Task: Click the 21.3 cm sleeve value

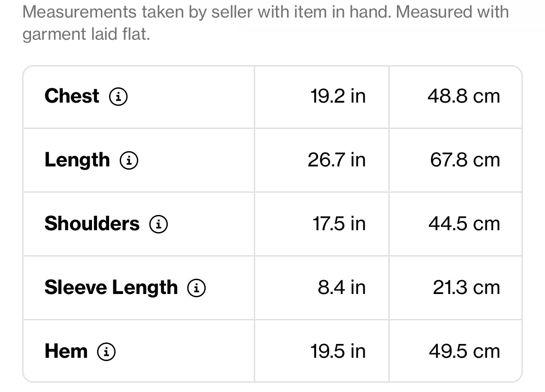Action: point(466,288)
